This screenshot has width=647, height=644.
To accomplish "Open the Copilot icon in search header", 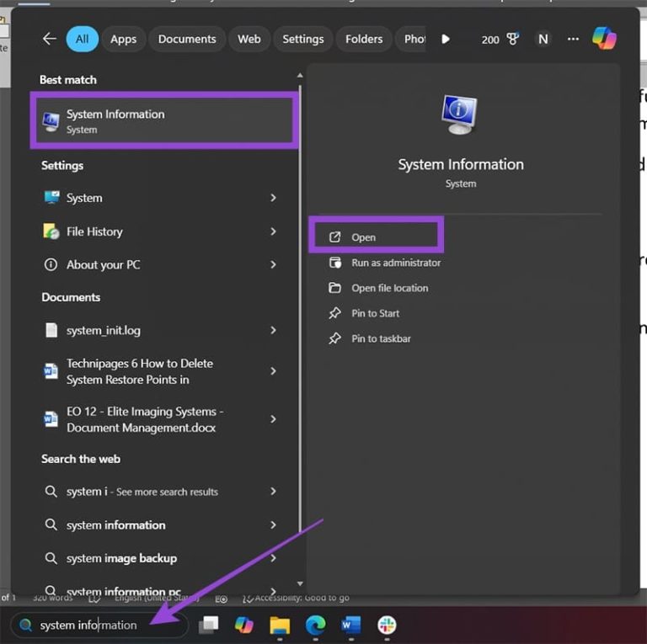I will pos(604,39).
